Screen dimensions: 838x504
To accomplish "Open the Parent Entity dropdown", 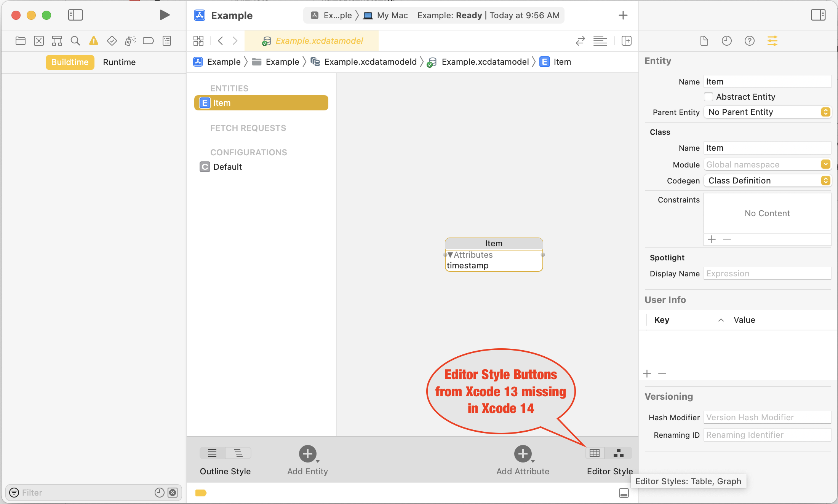I will coord(767,112).
